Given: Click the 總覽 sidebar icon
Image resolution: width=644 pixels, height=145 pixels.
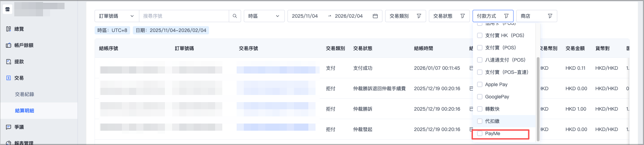Looking at the screenshot, I should (9, 29).
